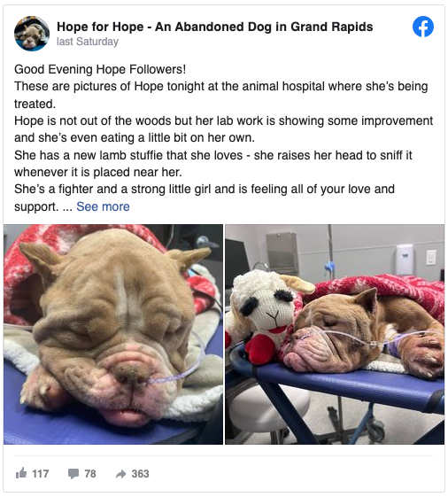Open the Hope for Hope page title
448x497 pixels.
pos(215,27)
